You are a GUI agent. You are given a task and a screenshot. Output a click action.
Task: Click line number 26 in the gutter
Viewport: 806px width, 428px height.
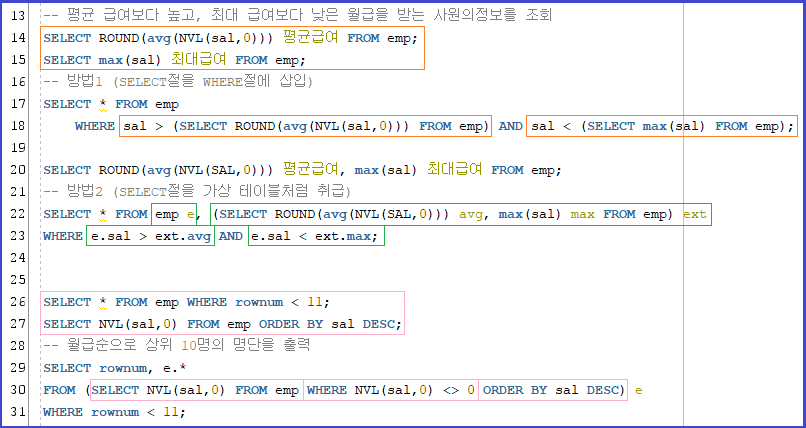click(17, 302)
